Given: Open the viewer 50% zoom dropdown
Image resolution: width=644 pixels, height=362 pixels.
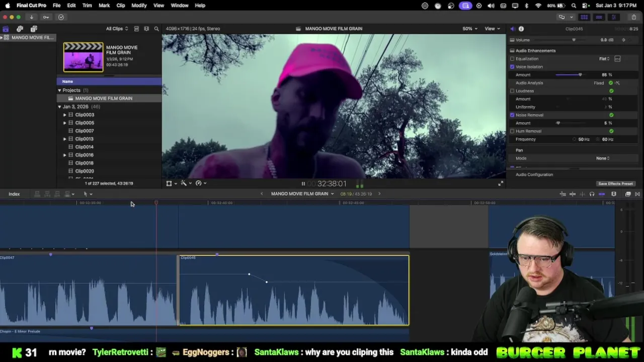Looking at the screenshot, I should point(470,29).
